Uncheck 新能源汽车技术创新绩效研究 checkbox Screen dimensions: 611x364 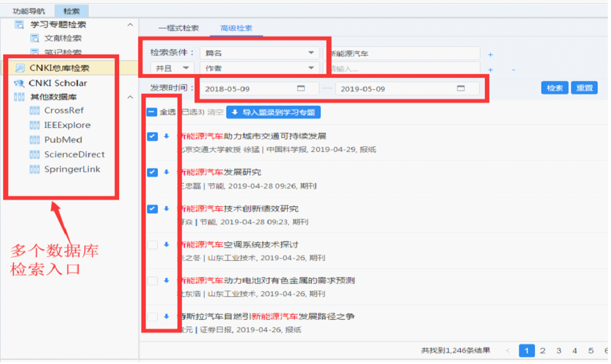coord(152,209)
